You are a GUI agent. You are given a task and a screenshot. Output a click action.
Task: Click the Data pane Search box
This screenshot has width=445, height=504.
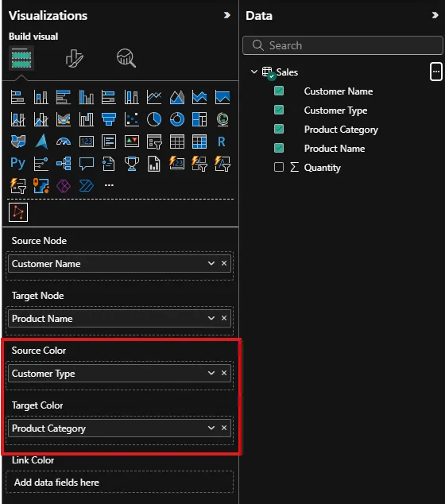pos(342,45)
